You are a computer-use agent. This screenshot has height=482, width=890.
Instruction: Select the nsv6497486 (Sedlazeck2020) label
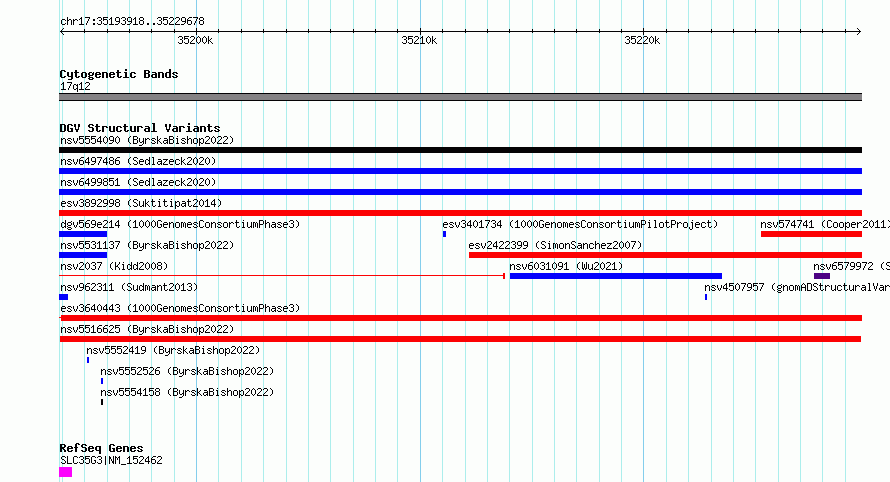[138, 161]
